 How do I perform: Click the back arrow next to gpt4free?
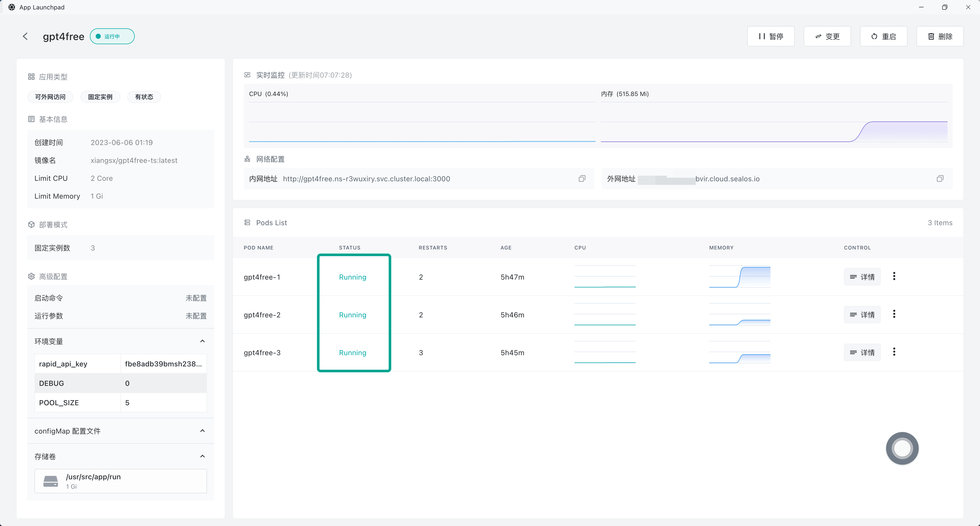(x=25, y=36)
